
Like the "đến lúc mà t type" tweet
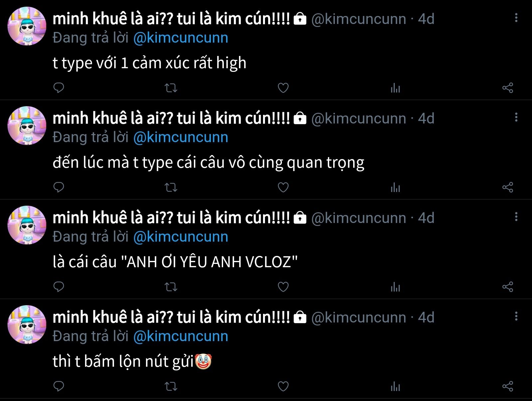point(283,187)
